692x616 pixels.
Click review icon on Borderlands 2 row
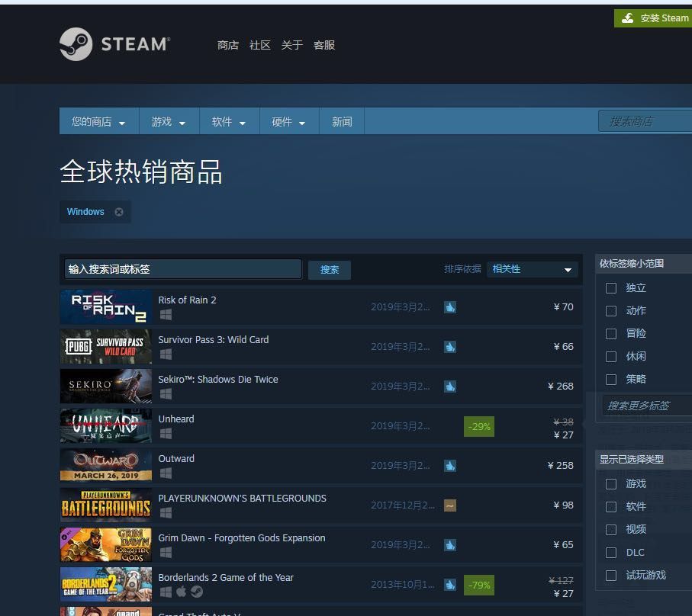point(450,585)
